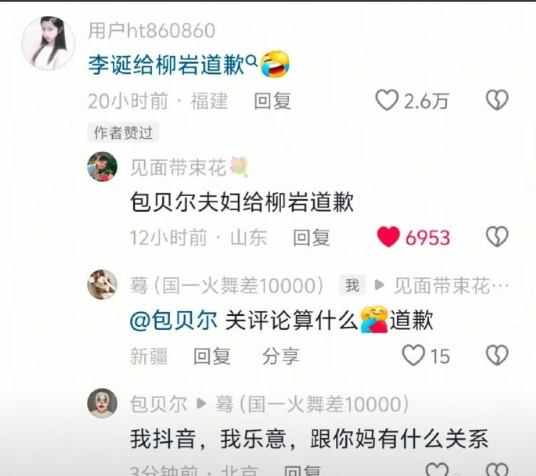Viewport: 536px width, 476px height.
Task: Open 见面带束花 user avatar
Action: [102, 167]
